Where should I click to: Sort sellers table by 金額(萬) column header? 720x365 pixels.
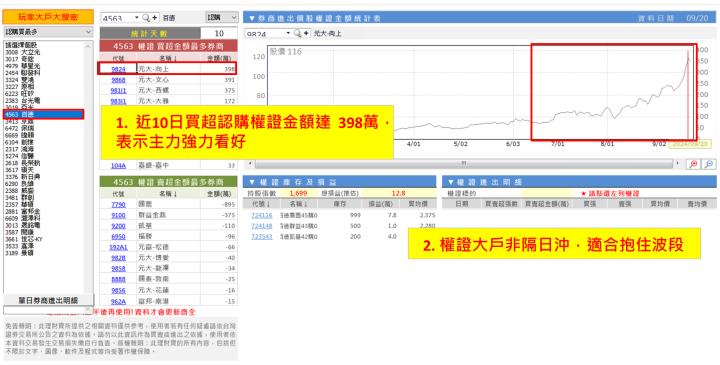pos(219,194)
